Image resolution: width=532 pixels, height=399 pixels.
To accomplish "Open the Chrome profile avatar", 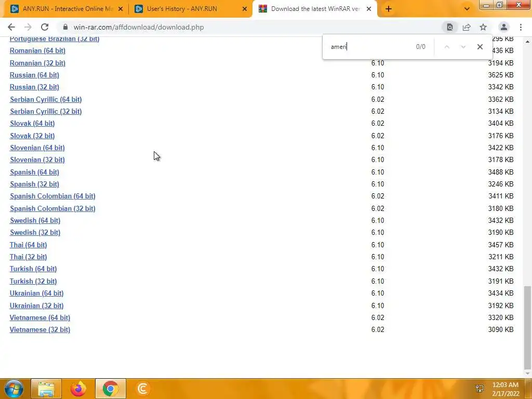I will (504, 27).
